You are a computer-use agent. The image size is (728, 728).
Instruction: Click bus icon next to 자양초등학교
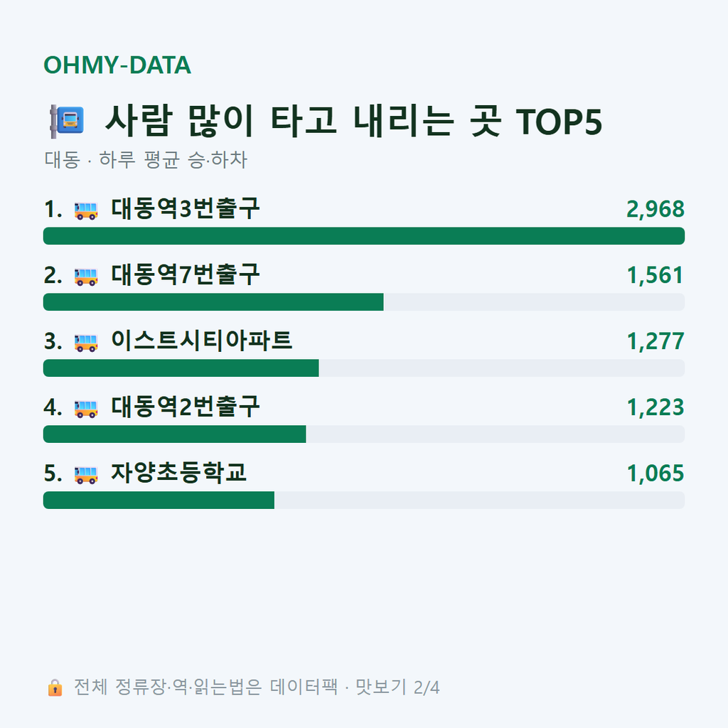tap(86, 474)
